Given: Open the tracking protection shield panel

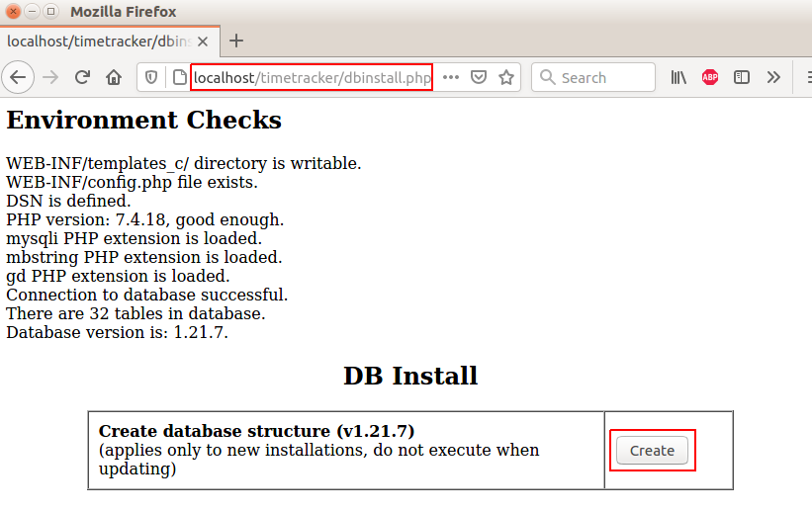Looking at the screenshot, I should point(152,77).
